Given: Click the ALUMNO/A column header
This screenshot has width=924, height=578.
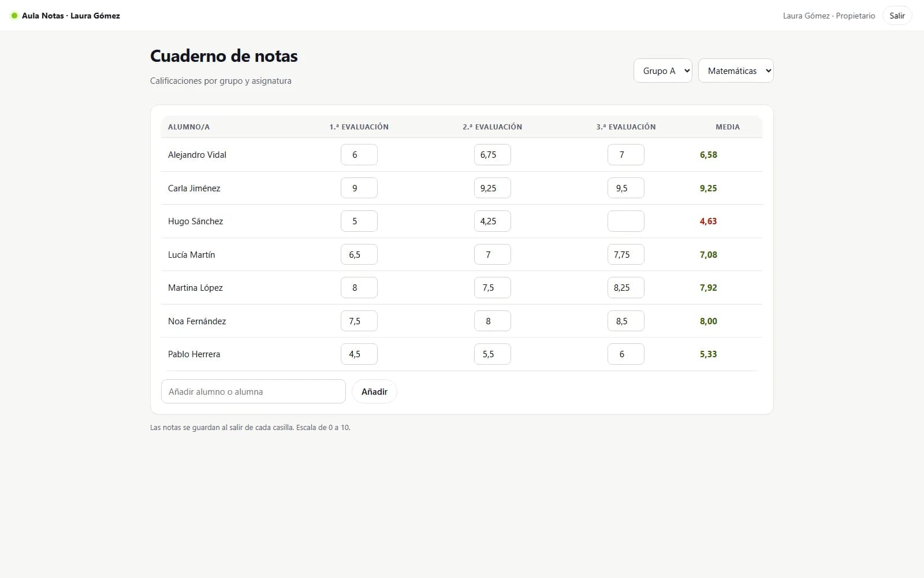Looking at the screenshot, I should (x=189, y=127).
